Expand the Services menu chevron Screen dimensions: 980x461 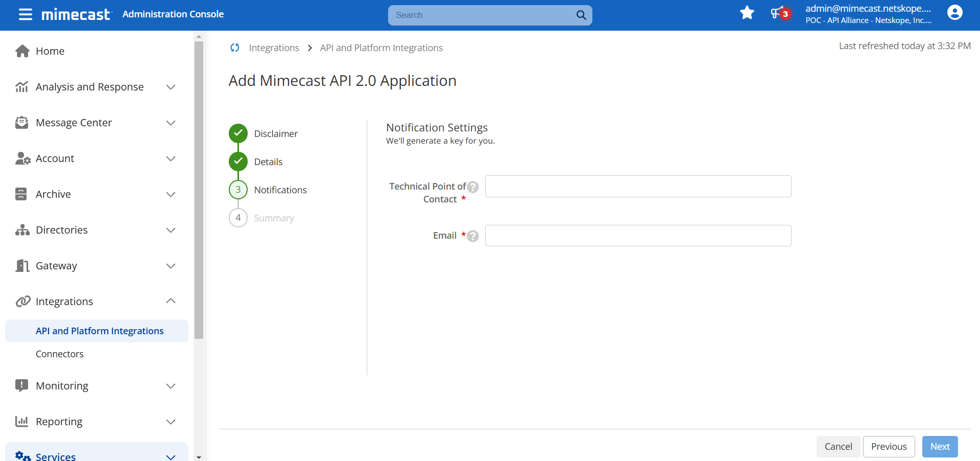click(x=171, y=456)
